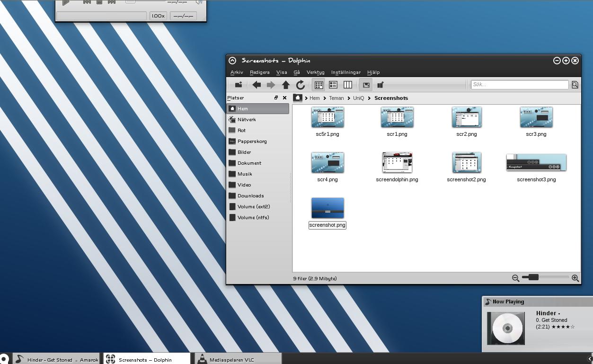This screenshot has height=364, width=593.
Task: Select the scr2.png file
Action: pyautogui.click(x=467, y=122)
